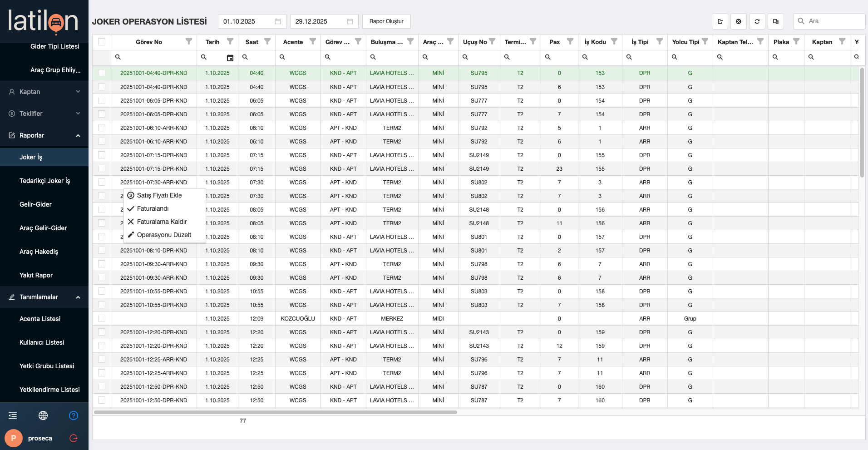The image size is (868, 450).
Task: Click the circled X clear icon
Action: point(739,21)
